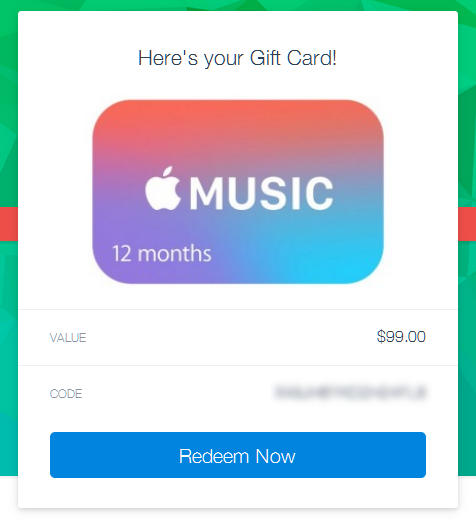
Task: Click the red band right of the panel
Action: click(x=467, y=224)
